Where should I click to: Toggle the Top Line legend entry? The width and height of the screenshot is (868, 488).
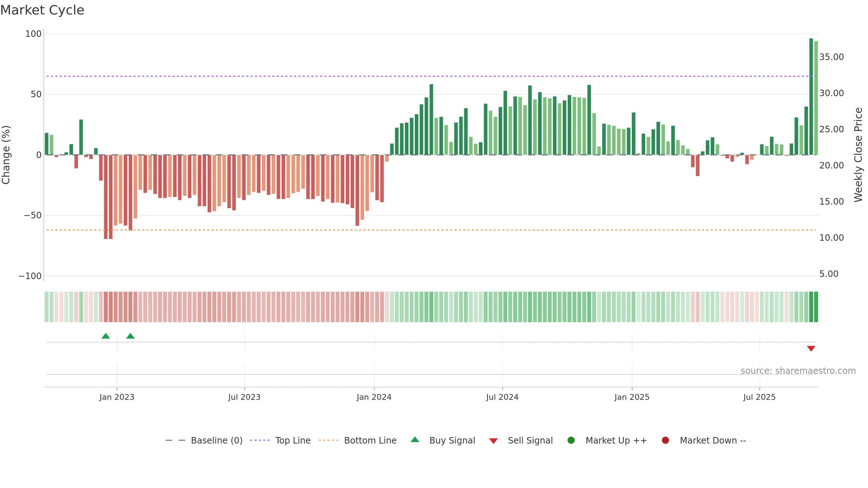point(280,440)
